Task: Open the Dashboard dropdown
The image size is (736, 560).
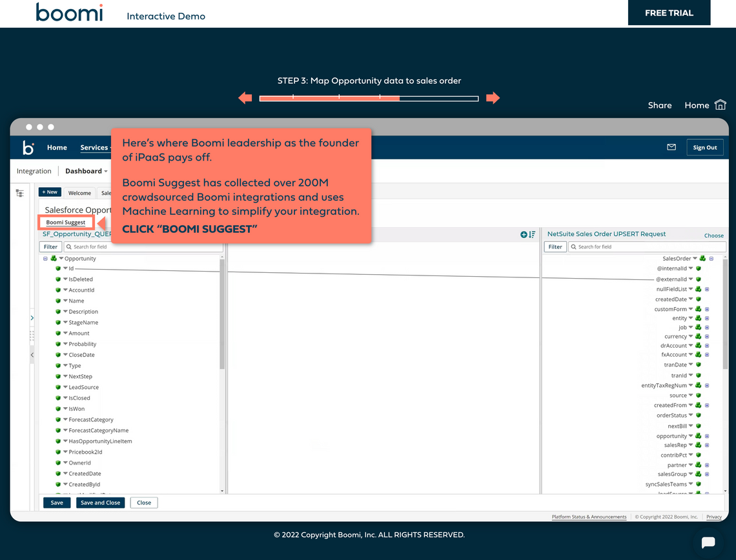Action: (87, 171)
